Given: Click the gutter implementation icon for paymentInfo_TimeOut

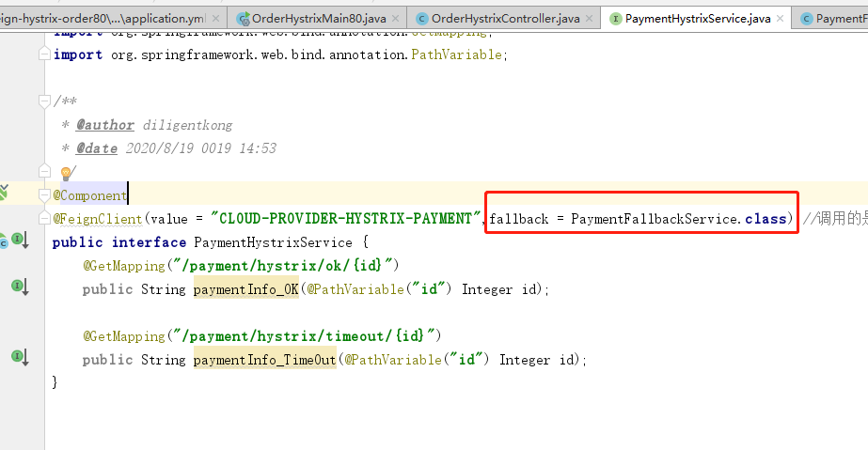Looking at the screenshot, I should (21, 358).
